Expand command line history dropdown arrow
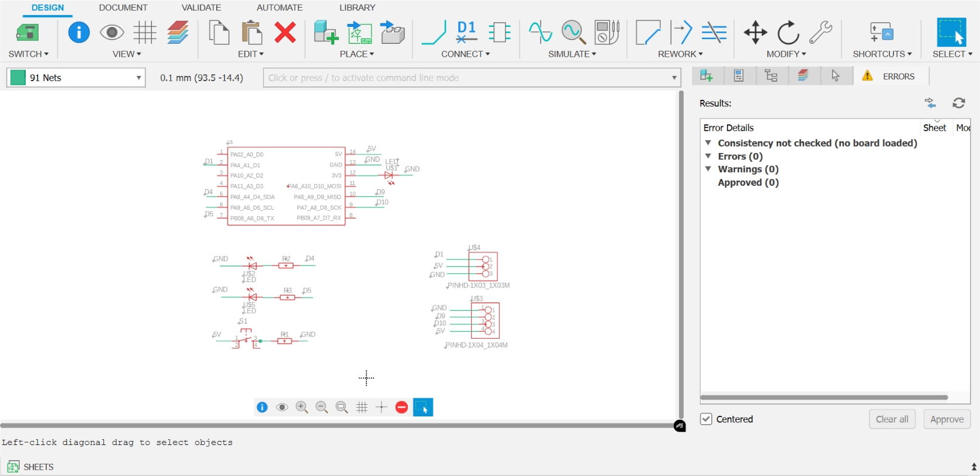980x476 pixels. pos(674,78)
